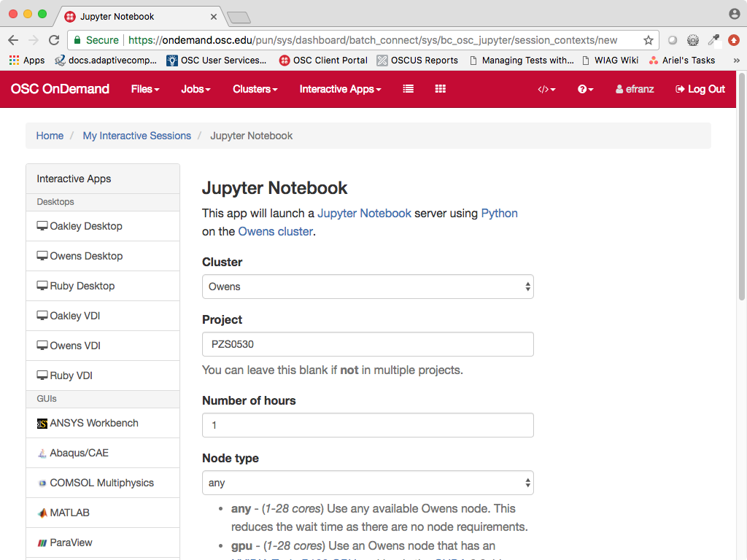Viewport: 747px width, 560px height.
Task: Open the OSCUS Reports bookmark
Action: coord(417,61)
